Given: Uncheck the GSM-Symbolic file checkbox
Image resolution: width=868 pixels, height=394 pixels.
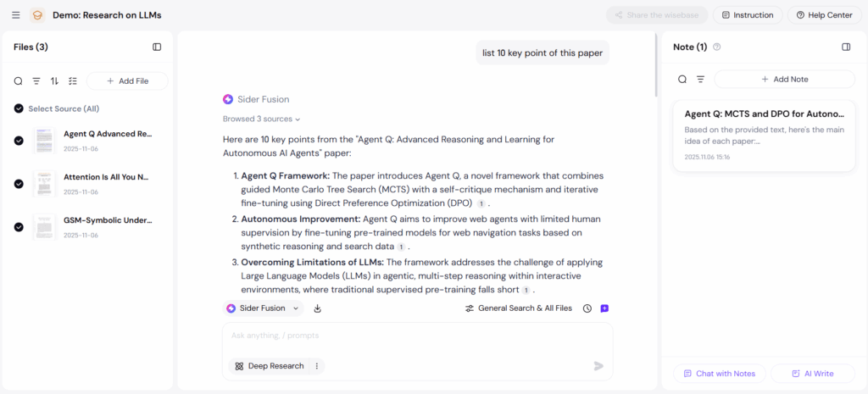Looking at the screenshot, I should [19, 227].
